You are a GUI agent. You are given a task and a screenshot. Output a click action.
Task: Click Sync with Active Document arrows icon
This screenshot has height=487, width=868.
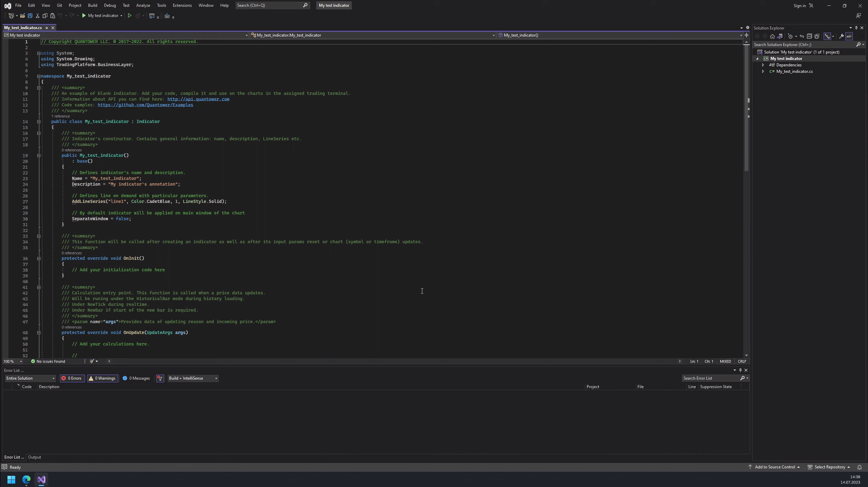[x=802, y=36]
